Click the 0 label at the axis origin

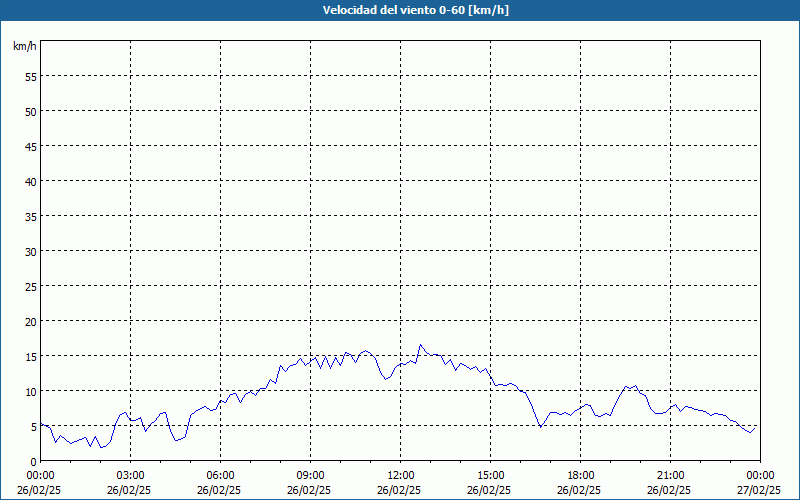[x=34, y=462]
